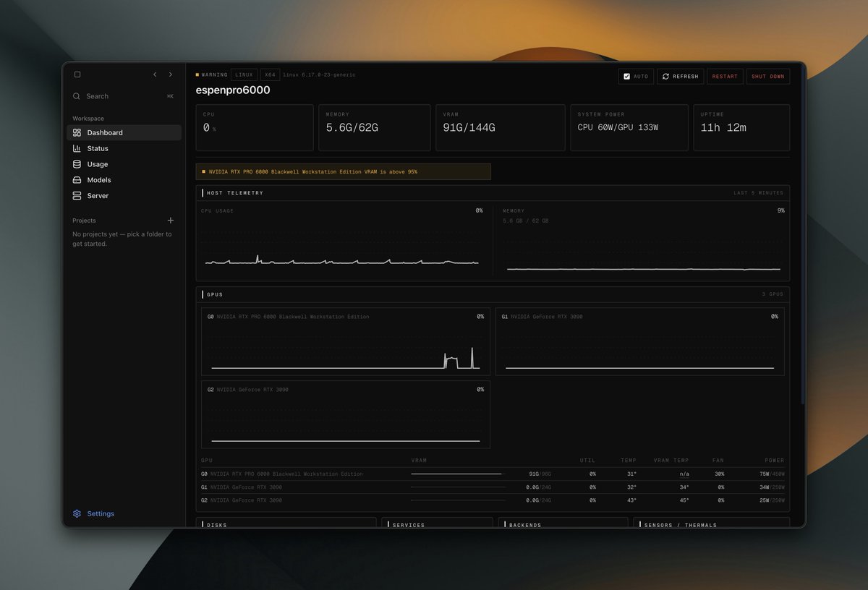Click the RESTART button
This screenshot has height=590, width=868.
tap(725, 76)
